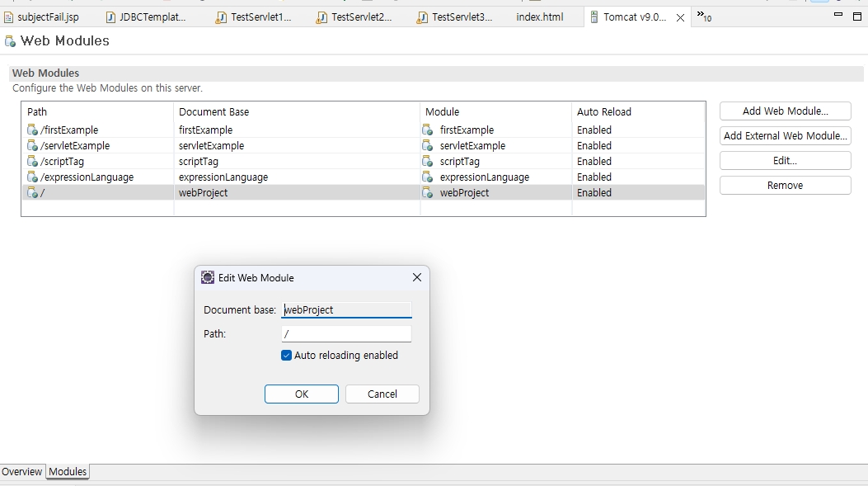Select the /scriptTag path cell
The width and height of the screenshot is (868, 486).
tap(97, 161)
